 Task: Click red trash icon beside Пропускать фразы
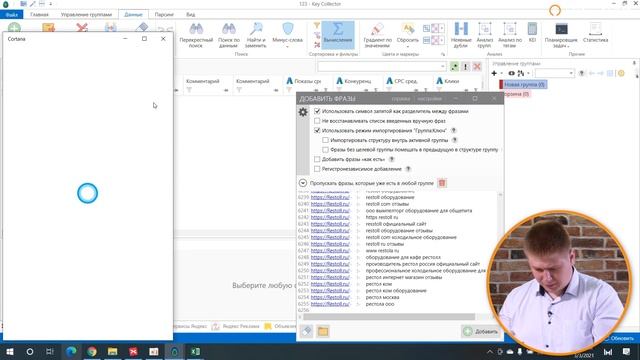pos(442,183)
